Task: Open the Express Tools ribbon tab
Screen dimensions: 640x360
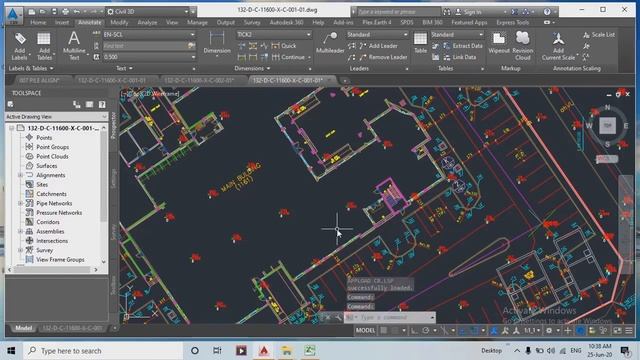Action: pos(513,22)
